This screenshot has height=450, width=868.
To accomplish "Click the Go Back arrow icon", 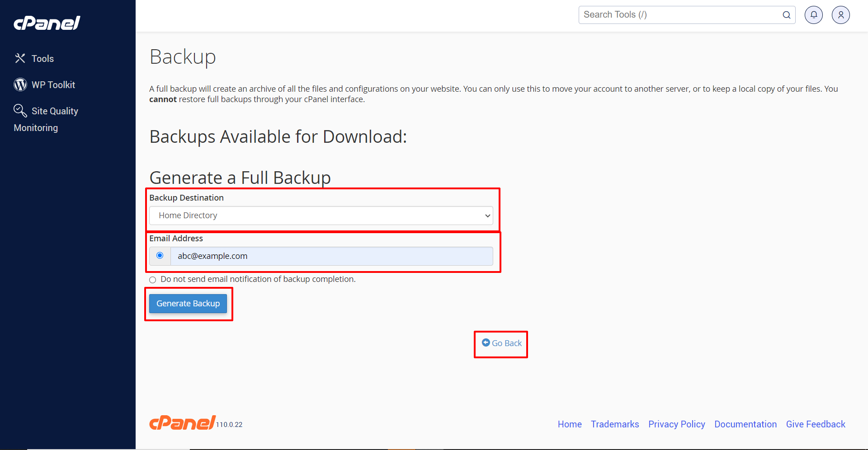I will (x=486, y=343).
